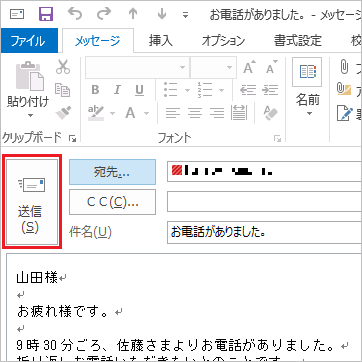Click inside the empty CC field

pos(264,202)
